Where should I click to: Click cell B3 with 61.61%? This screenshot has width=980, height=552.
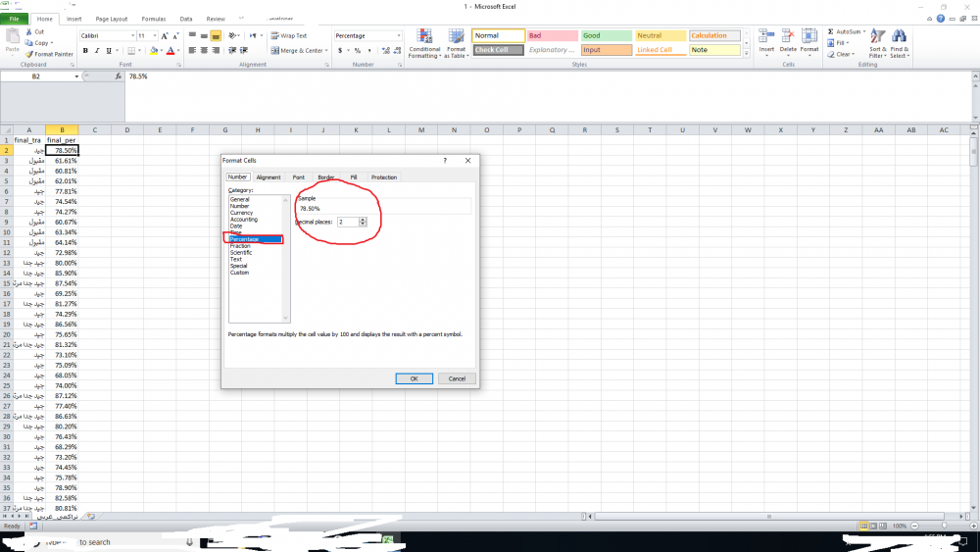click(62, 161)
